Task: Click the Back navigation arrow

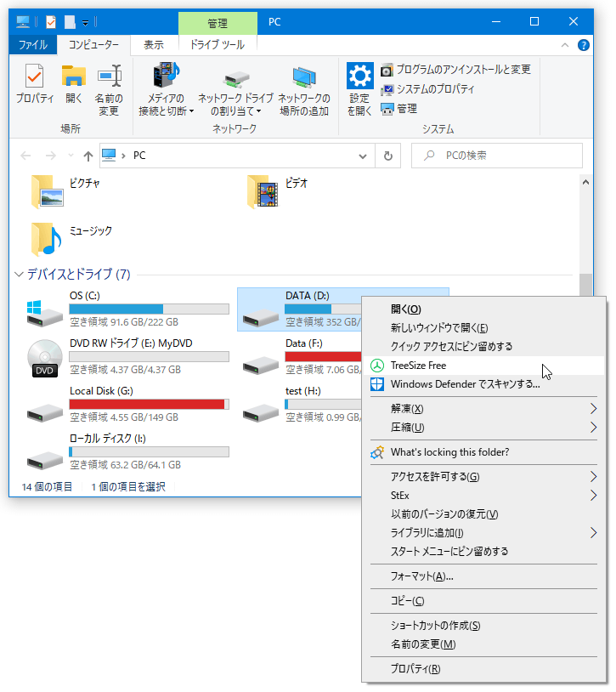Action: pos(26,156)
